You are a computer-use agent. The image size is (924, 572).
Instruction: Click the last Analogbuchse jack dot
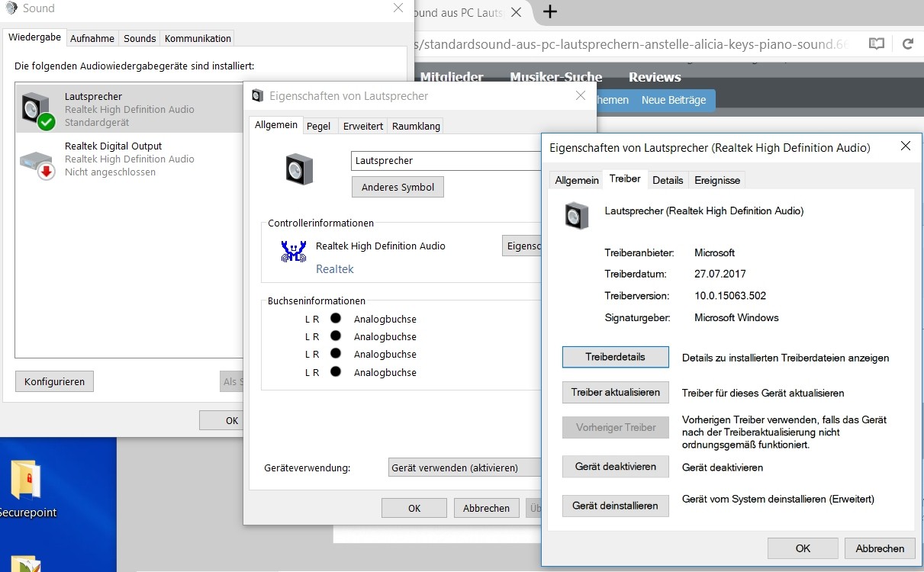click(335, 371)
